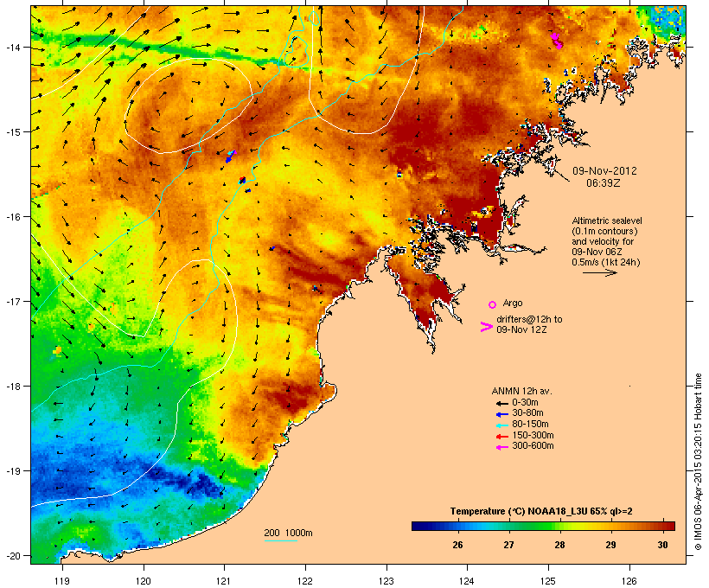709x588 pixels.
Task: Click the '0-30m' depth label
Action: click(x=525, y=403)
